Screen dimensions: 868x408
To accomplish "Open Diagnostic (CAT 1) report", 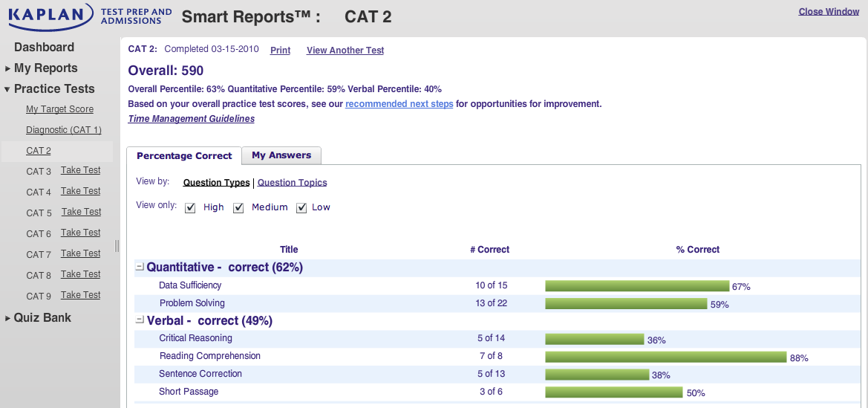I will [64, 130].
